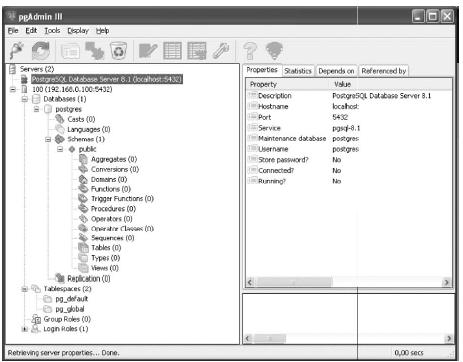Click the guru hint toolbar icon

[x=274, y=51]
